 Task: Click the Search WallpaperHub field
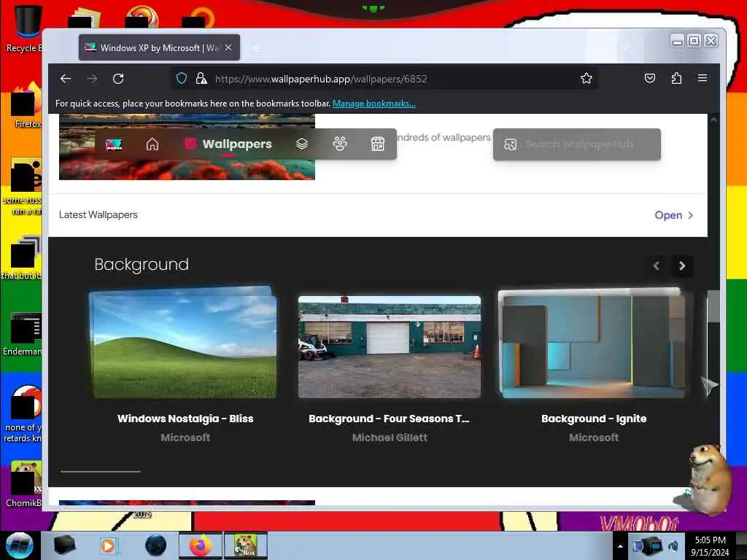[577, 144]
